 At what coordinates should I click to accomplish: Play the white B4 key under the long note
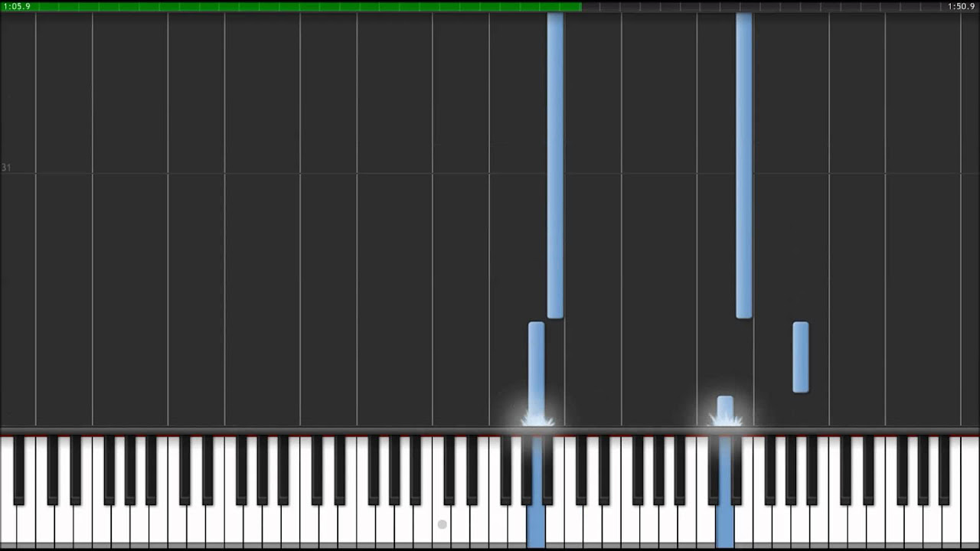[555, 528]
